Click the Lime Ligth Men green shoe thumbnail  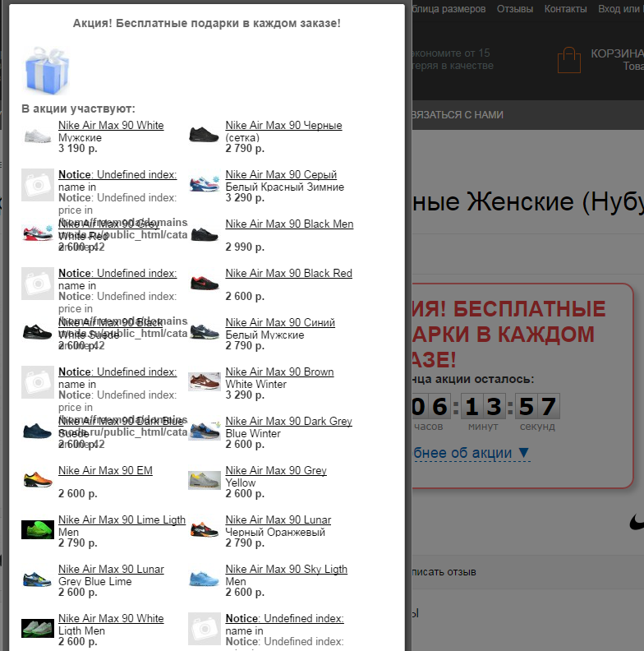(x=38, y=530)
